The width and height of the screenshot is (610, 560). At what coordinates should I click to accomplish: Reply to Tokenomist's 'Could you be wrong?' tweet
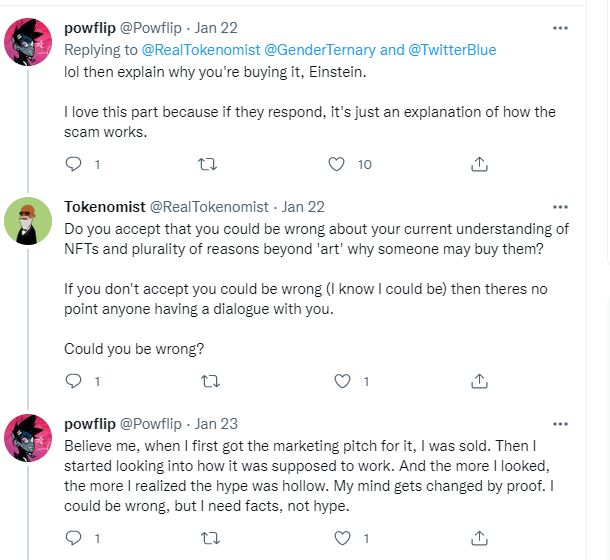point(73,381)
